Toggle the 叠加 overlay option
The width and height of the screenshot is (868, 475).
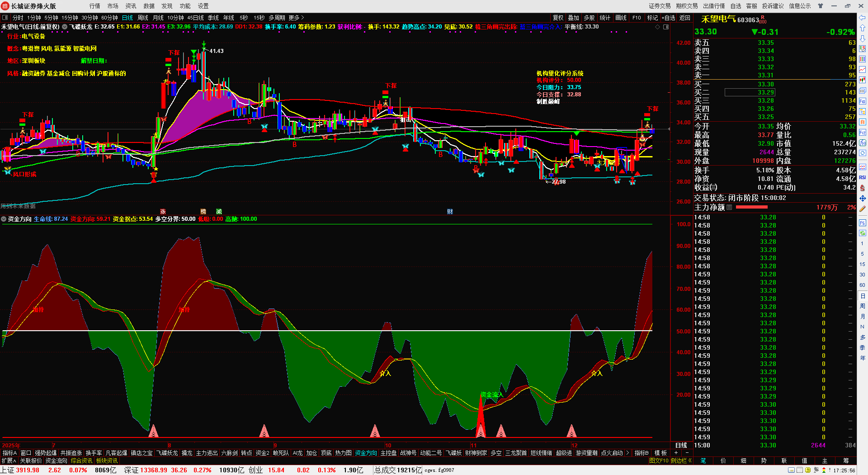[x=574, y=18]
